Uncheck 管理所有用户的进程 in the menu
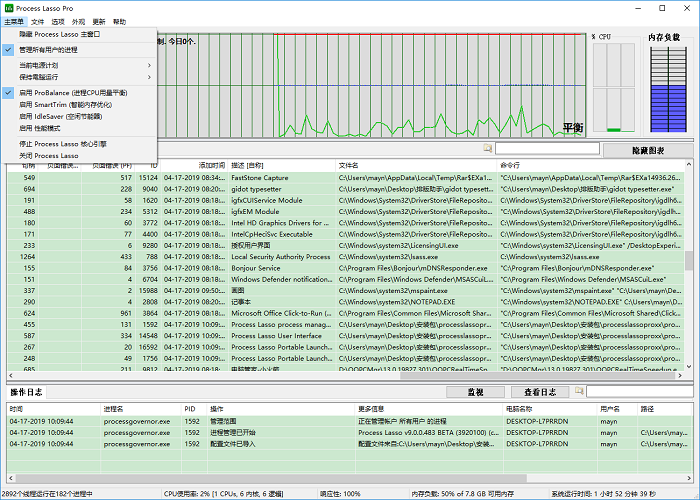The width and height of the screenshot is (700, 500). click(x=60, y=48)
